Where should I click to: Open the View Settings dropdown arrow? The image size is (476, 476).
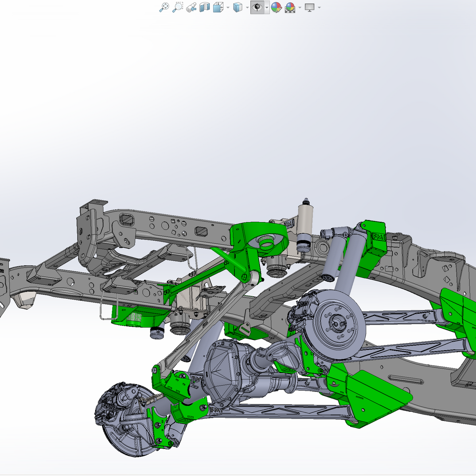tap(319, 8)
